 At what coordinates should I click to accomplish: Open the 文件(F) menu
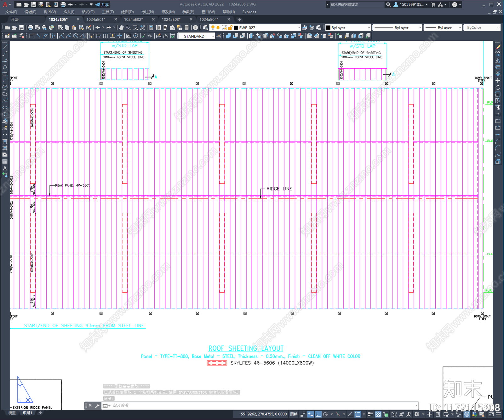pyautogui.click(x=11, y=12)
